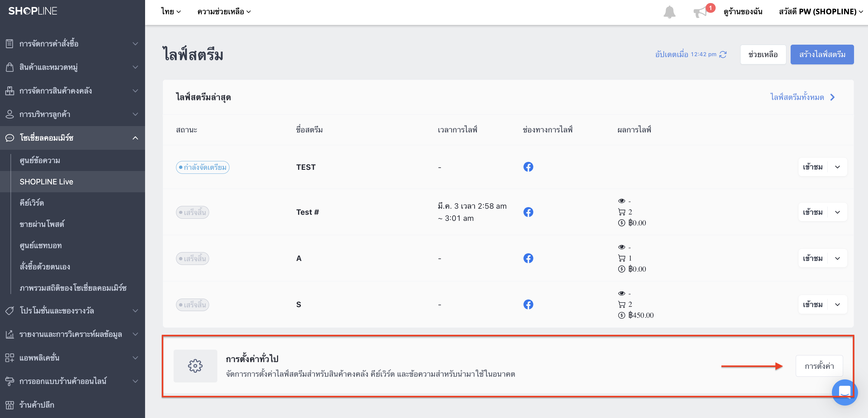The image size is (868, 418).
Task: Click the applications grid icon
Action: 9,358
